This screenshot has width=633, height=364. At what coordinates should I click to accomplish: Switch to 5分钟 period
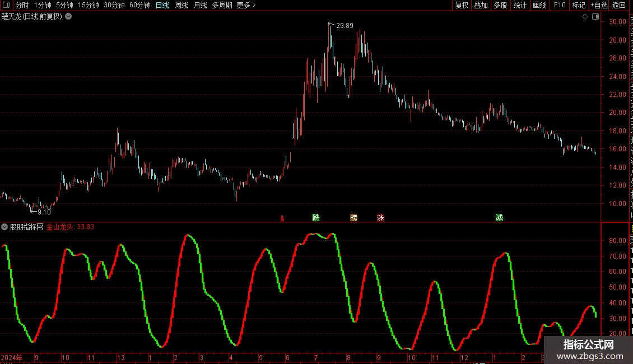[64, 5]
